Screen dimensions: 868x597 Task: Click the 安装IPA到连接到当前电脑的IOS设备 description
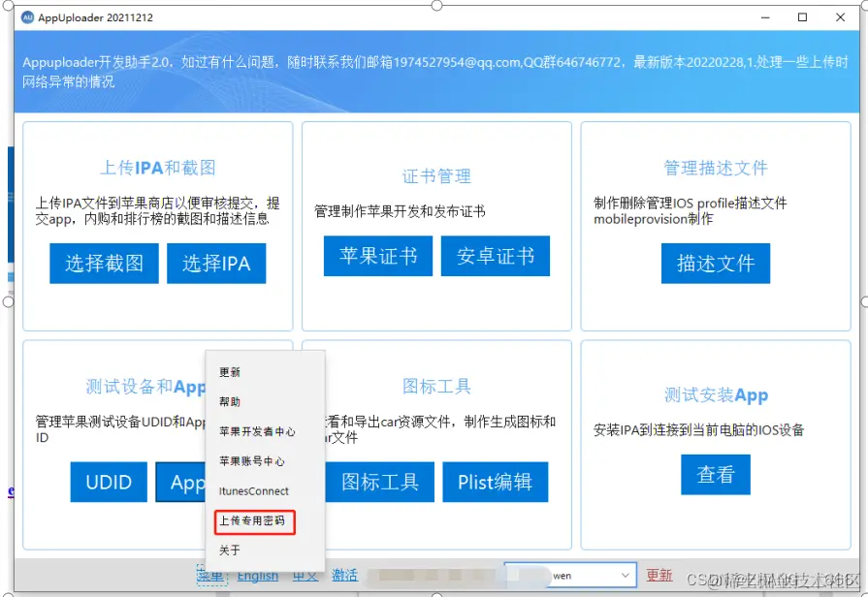(698, 430)
